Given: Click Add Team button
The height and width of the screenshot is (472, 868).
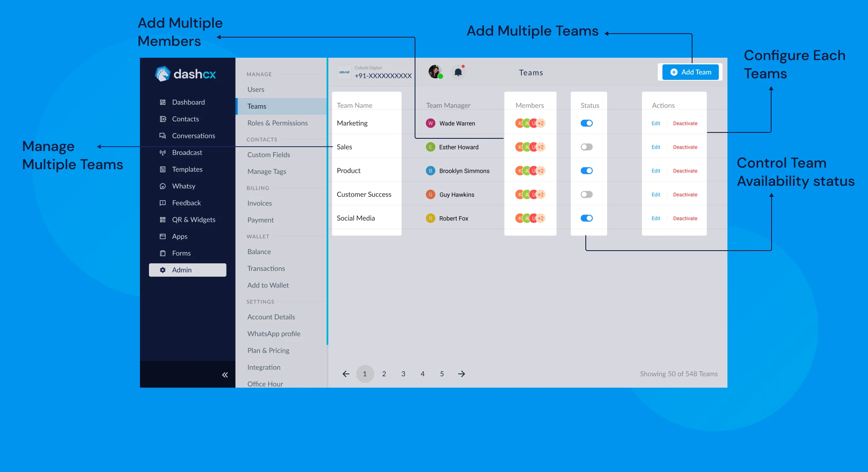Looking at the screenshot, I should point(692,72).
